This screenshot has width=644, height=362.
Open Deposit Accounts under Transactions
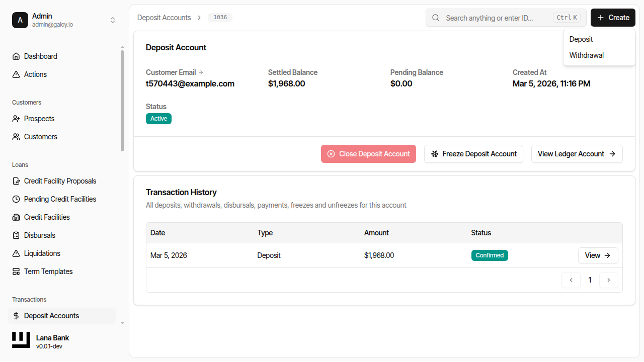51,315
